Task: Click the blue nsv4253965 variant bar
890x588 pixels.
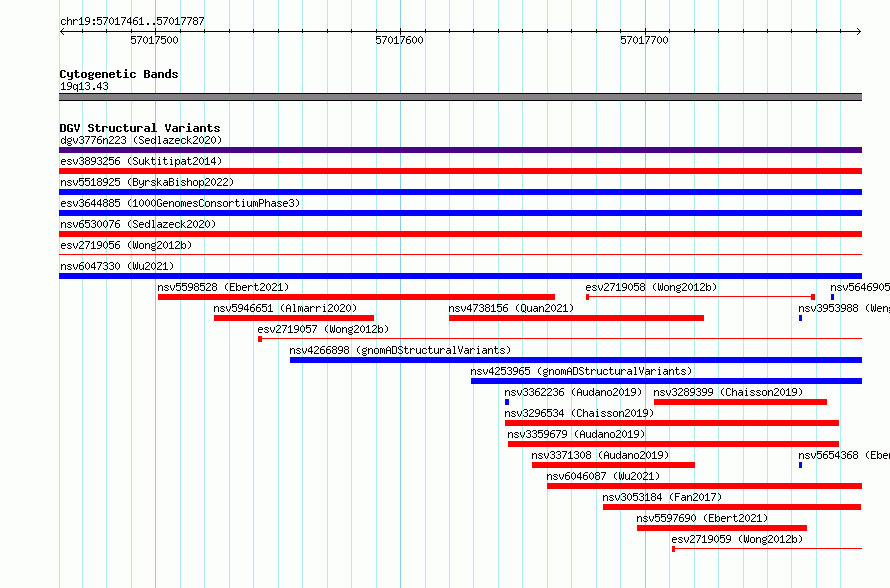Action: (666, 381)
